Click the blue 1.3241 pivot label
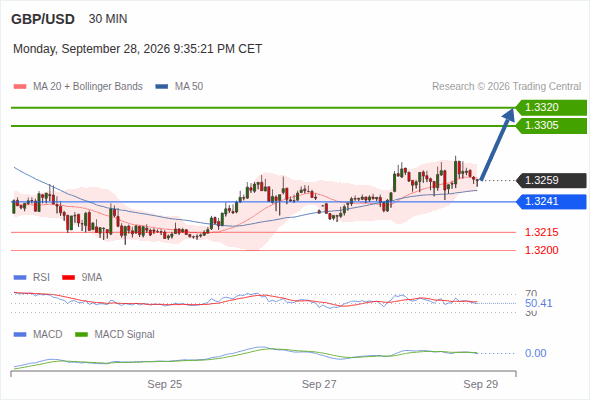This screenshot has width=590, height=400. (x=551, y=202)
